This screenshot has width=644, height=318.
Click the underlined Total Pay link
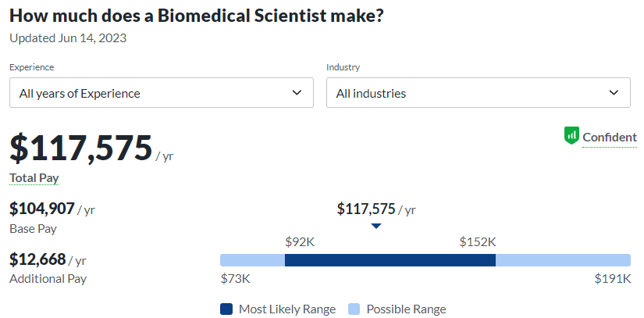tap(34, 178)
